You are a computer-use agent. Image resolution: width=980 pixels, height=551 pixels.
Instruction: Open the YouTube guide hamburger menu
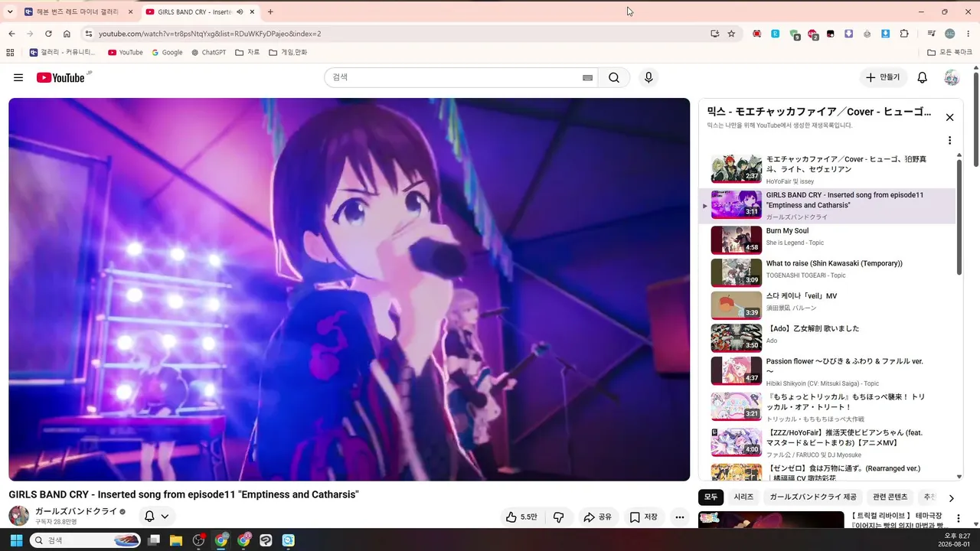tap(18, 77)
